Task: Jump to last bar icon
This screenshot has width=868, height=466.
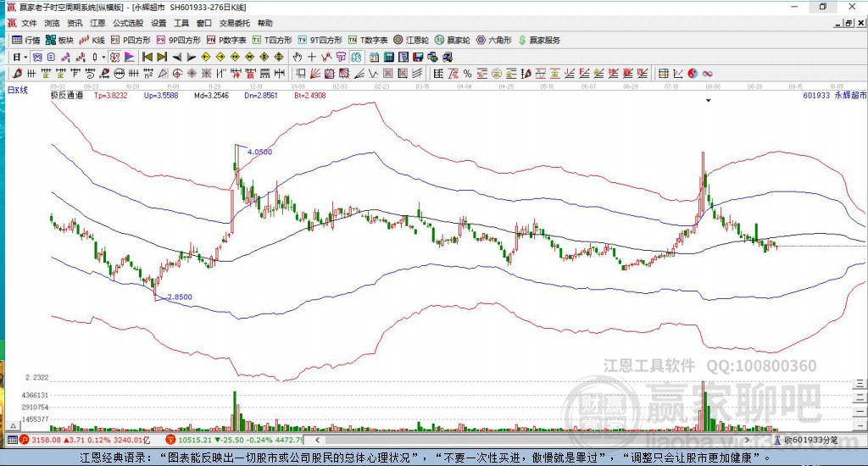Action: (162, 57)
